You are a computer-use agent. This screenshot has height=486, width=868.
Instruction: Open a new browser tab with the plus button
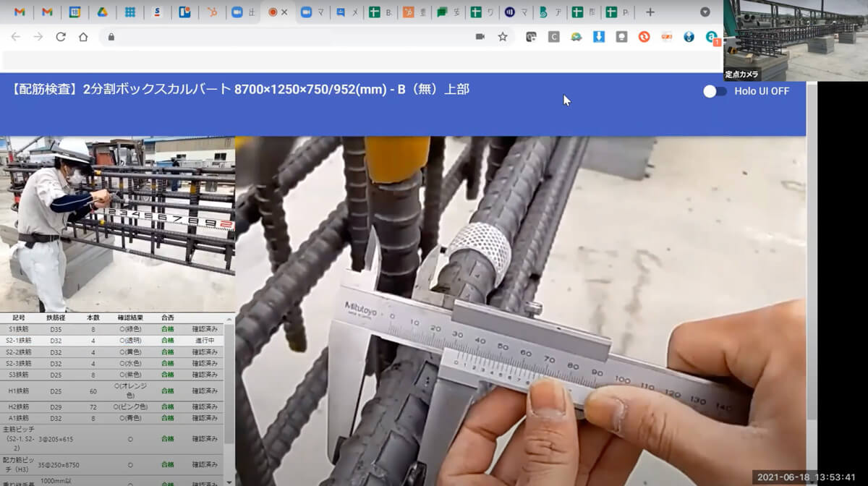click(650, 12)
